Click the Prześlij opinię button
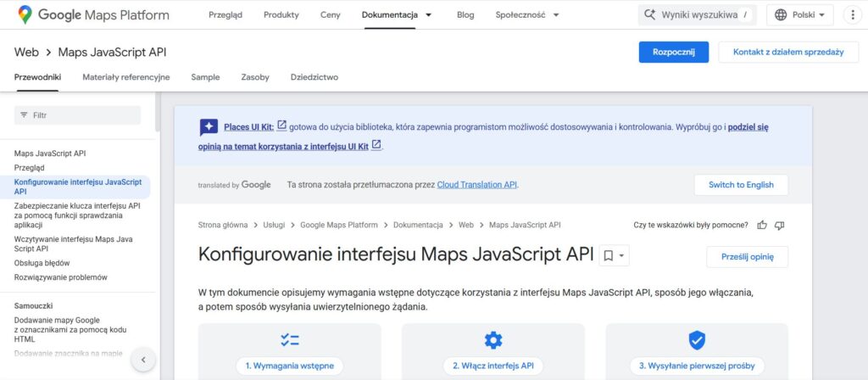The width and height of the screenshot is (868, 380). coord(748,257)
